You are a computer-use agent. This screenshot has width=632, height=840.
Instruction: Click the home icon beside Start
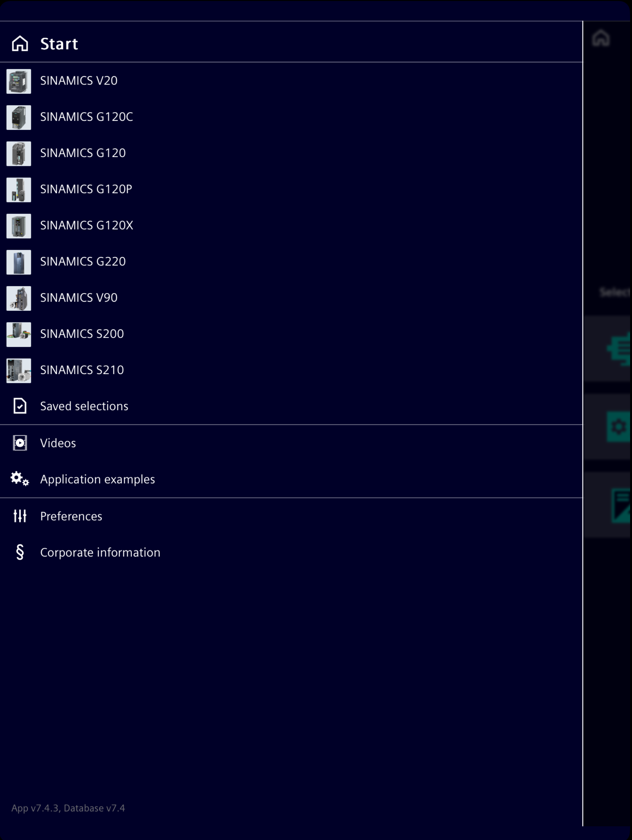20,44
